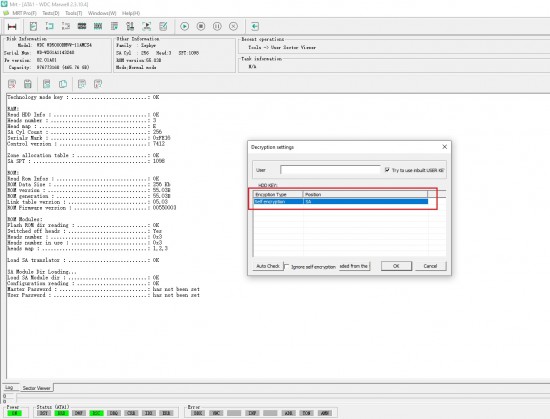This screenshot has width=550, height=419.
Task: Open the Tools(T) menu
Action: 73,13
